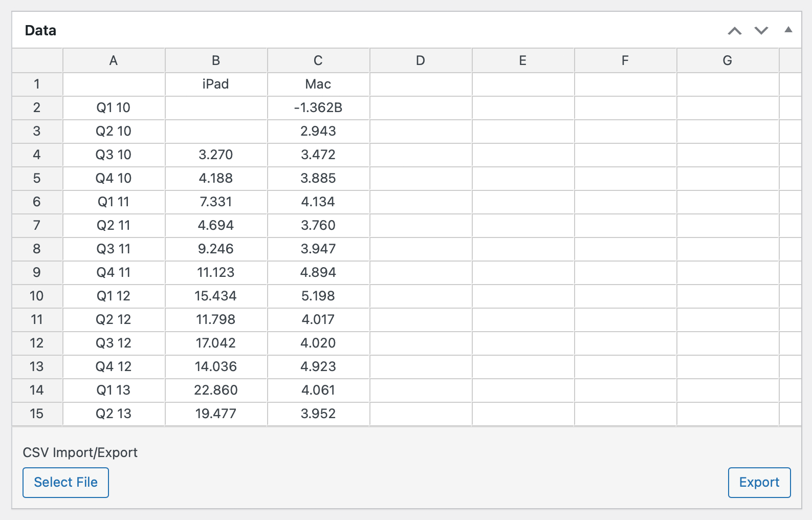This screenshot has width=812, height=520.
Task: Select the Q3 10 cell
Action: 114,155
